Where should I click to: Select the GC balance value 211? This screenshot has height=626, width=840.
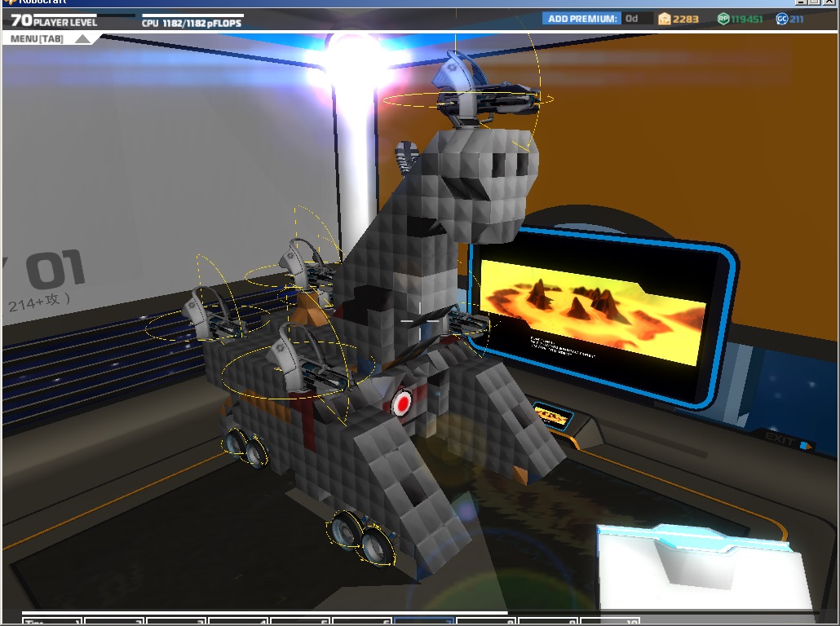(x=796, y=20)
